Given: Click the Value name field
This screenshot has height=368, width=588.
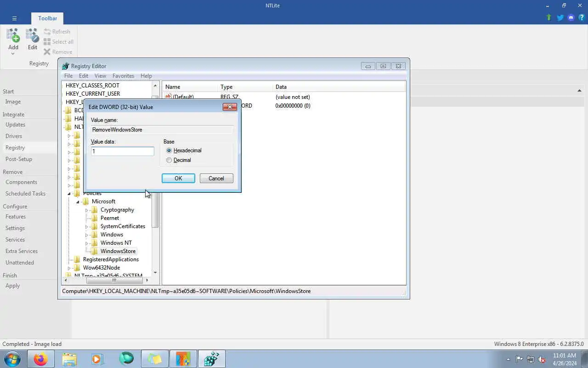Looking at the screenshot, I should [162, 130].
